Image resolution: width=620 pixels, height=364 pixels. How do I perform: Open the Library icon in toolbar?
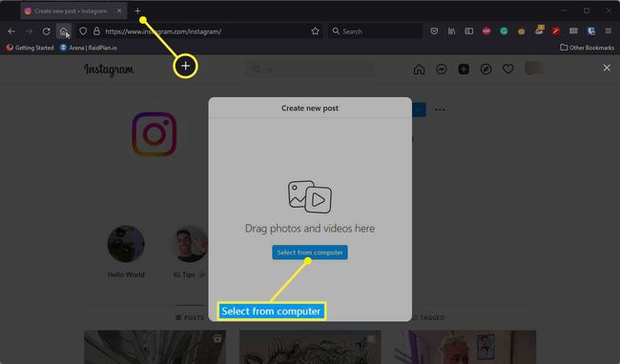point(451,31)
